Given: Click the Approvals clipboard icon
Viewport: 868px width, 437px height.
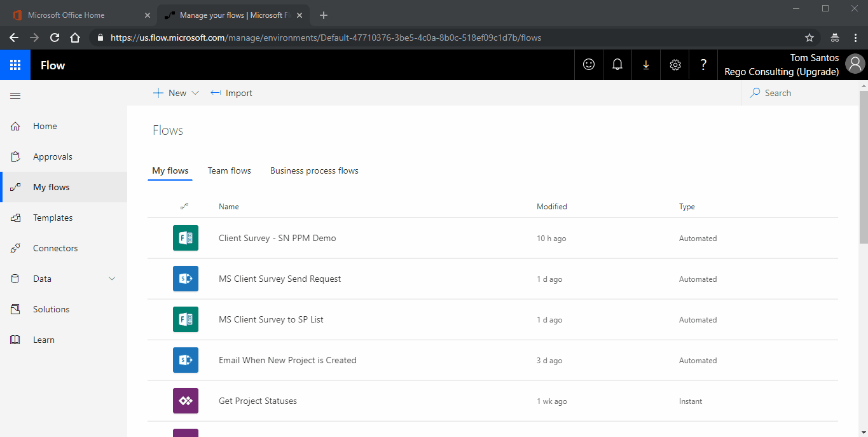Looking at the screenshot, I should point(15,156).
